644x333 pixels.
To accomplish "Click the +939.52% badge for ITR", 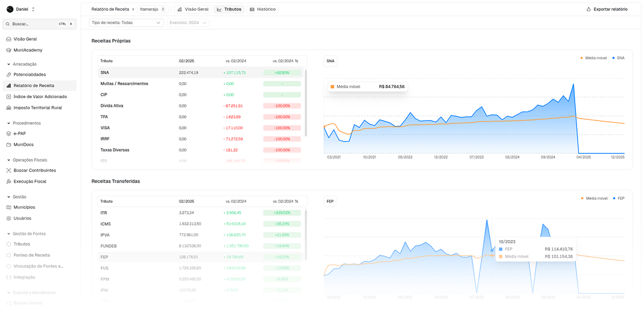I will click(x=282, y=213).
